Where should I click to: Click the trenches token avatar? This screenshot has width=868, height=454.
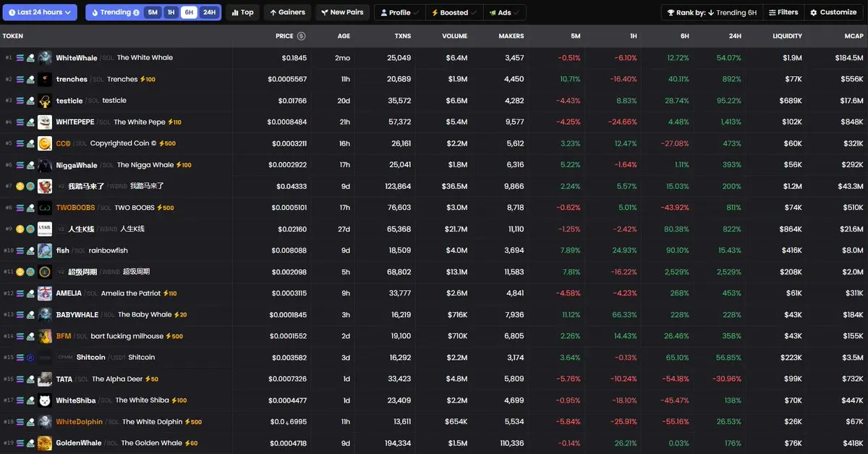click(x=45, y=80)
